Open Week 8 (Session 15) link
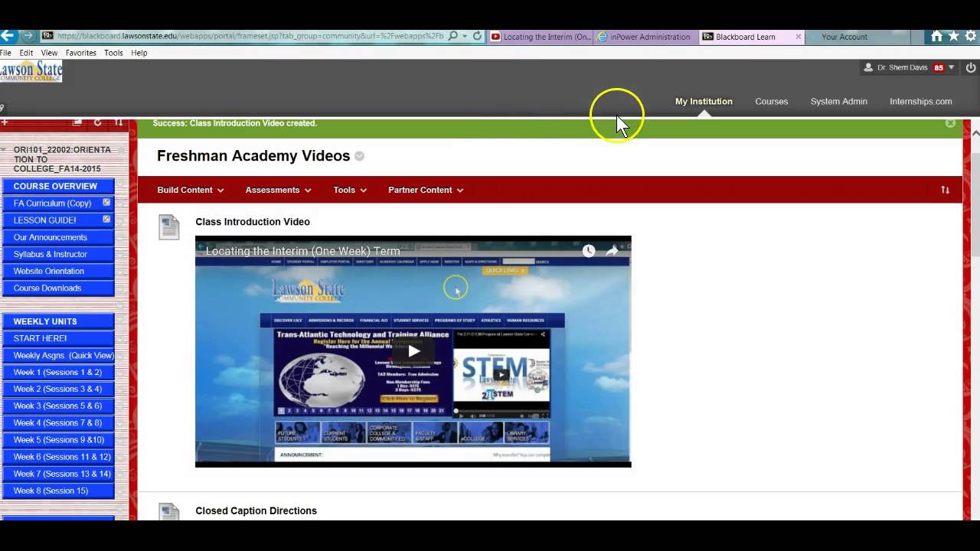980x551 pixels. tap(51, 491)
